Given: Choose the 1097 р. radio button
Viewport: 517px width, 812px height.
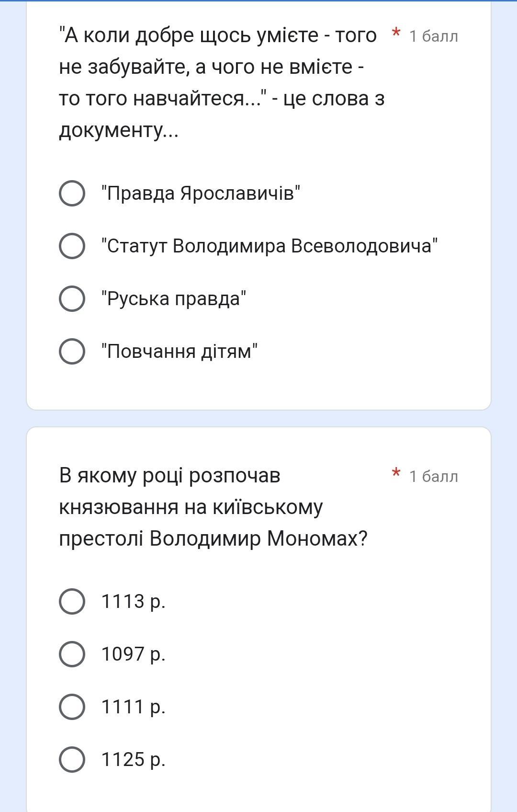Looking at the screenshot, I should (x=72, y=654).
